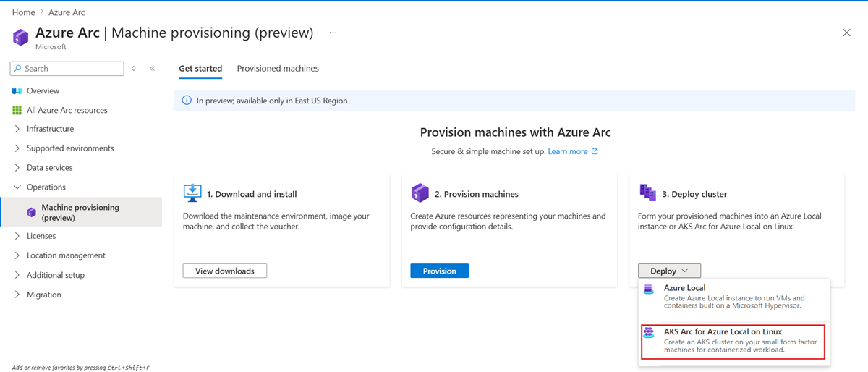Click the 'Provision machines with Azure Arc' title
This screenshot has width=868, height=372.
pyautogui.click(x=516, y=132)
